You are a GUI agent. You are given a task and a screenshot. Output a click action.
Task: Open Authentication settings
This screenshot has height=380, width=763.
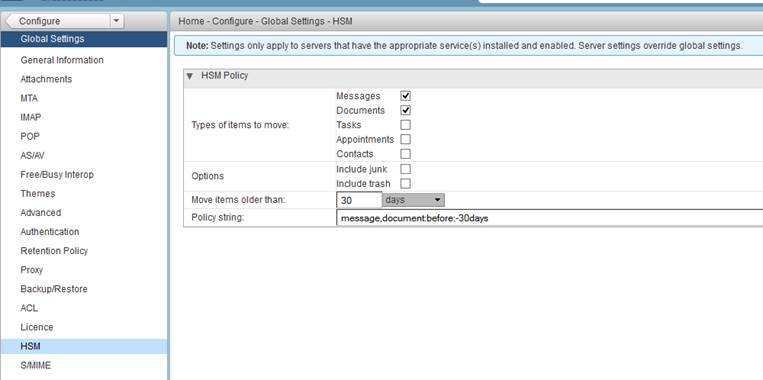tap(50, 232)
